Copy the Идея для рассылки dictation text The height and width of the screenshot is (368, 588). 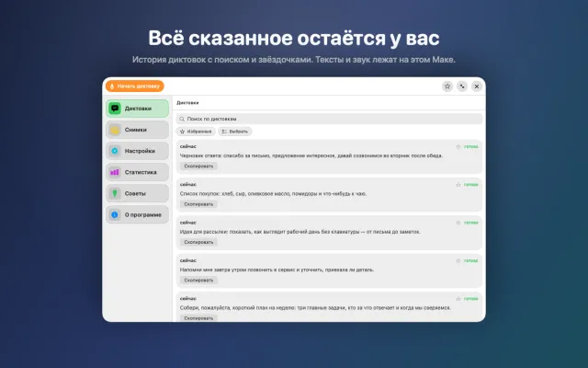click(x=198, y=242)
